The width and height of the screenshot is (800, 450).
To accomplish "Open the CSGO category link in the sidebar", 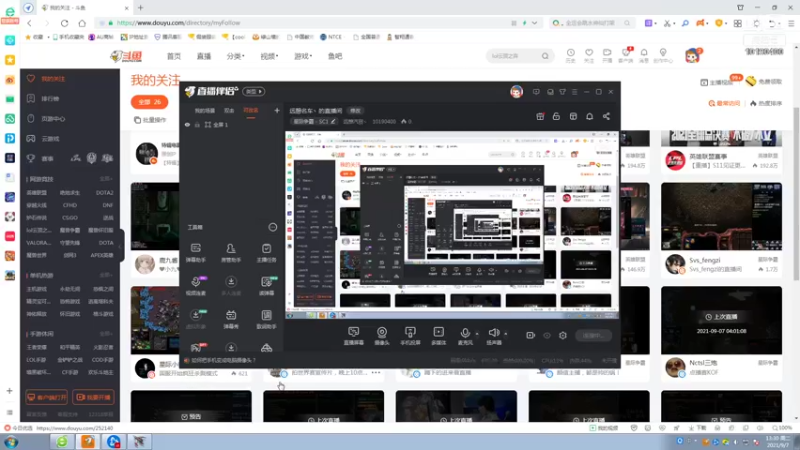I will tap(70, 217).
